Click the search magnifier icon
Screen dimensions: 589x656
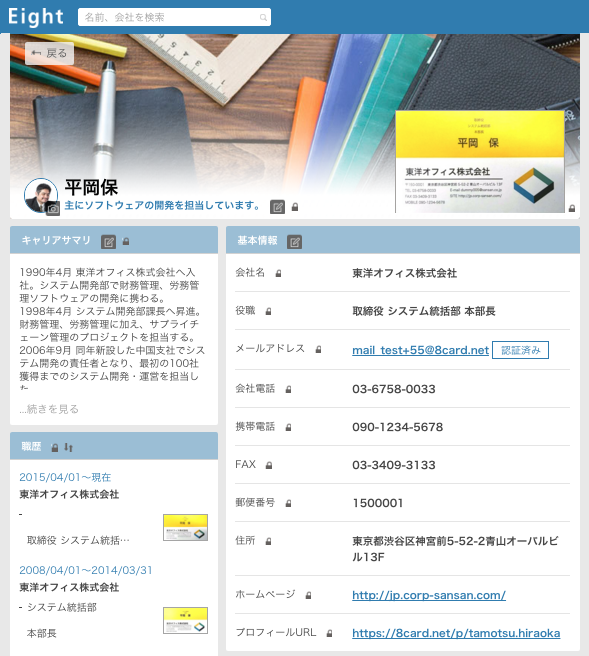pyautogui.click(x=263, y=18)
